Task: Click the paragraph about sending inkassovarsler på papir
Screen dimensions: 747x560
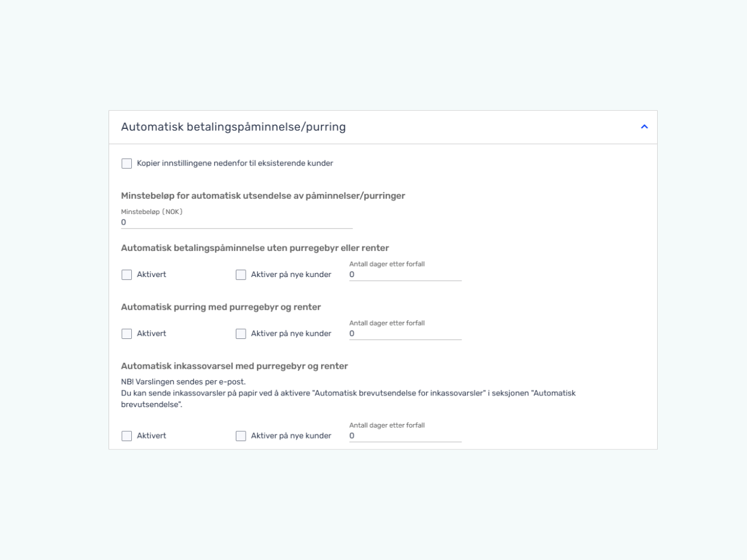Action: pos(348,399)
